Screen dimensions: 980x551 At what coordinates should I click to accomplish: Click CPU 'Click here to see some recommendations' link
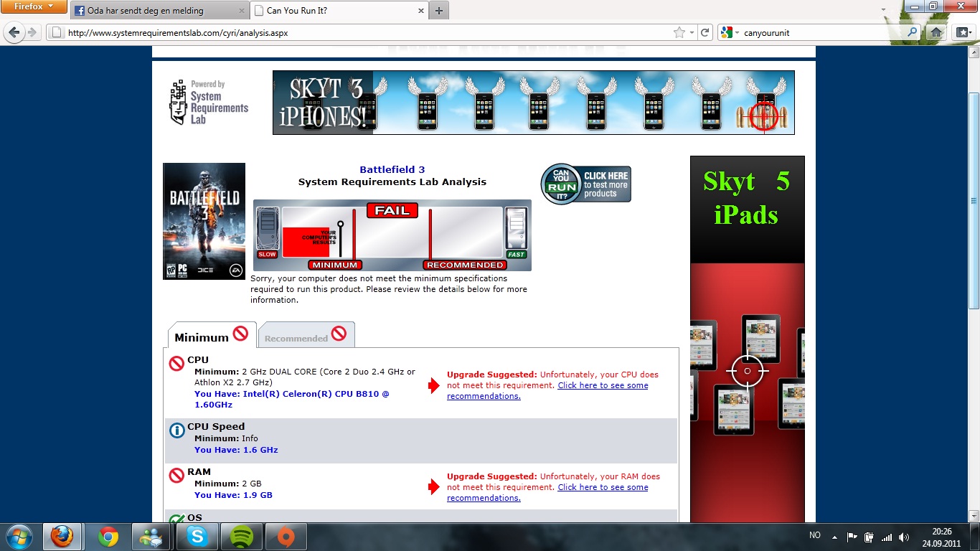pyautogui.click(x=547, y=391)
